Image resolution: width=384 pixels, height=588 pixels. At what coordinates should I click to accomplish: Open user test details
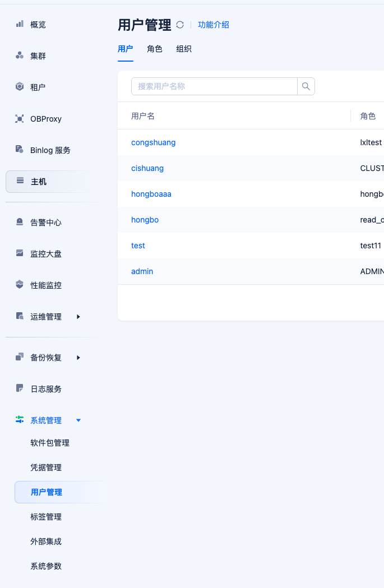(138, 246)
